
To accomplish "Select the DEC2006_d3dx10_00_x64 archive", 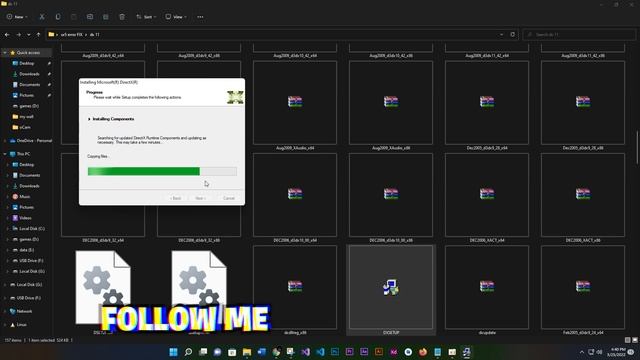I will point(295,198).
